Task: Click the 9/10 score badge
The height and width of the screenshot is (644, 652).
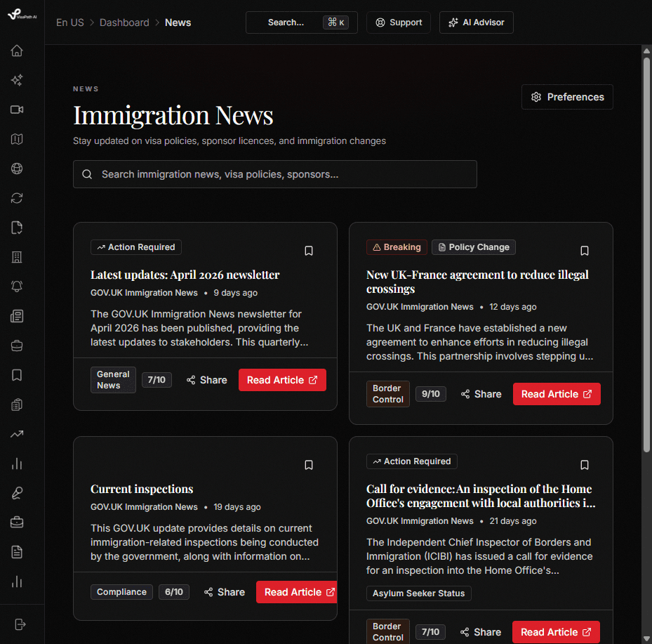Action: [x=431, y=394]
